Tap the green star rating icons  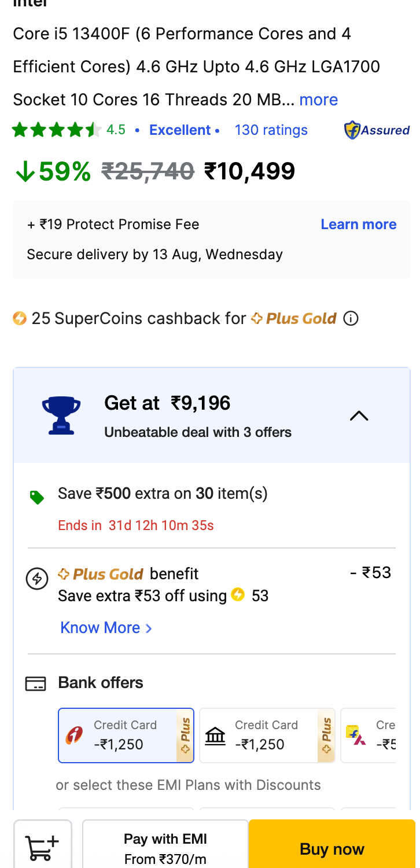pyautogui.click(x=57, y=130)
